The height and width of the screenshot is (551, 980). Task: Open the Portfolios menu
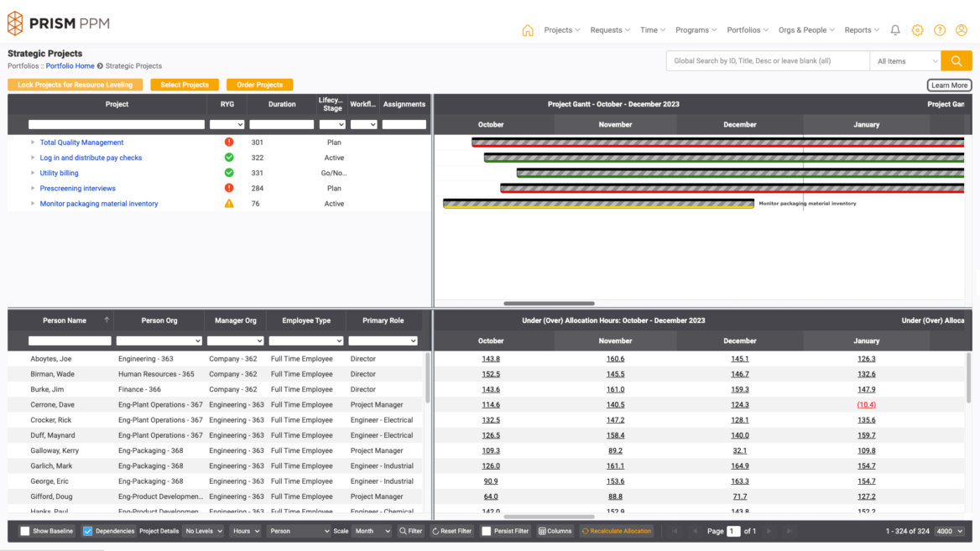(746, 29)
